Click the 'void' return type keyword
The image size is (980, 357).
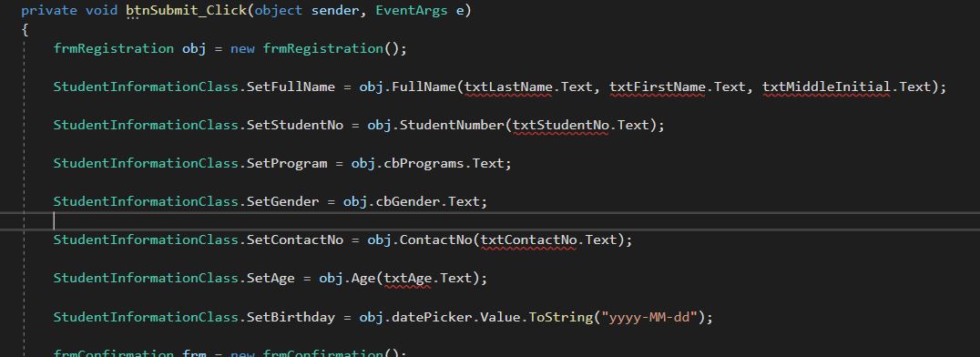[x=102, y=11]
